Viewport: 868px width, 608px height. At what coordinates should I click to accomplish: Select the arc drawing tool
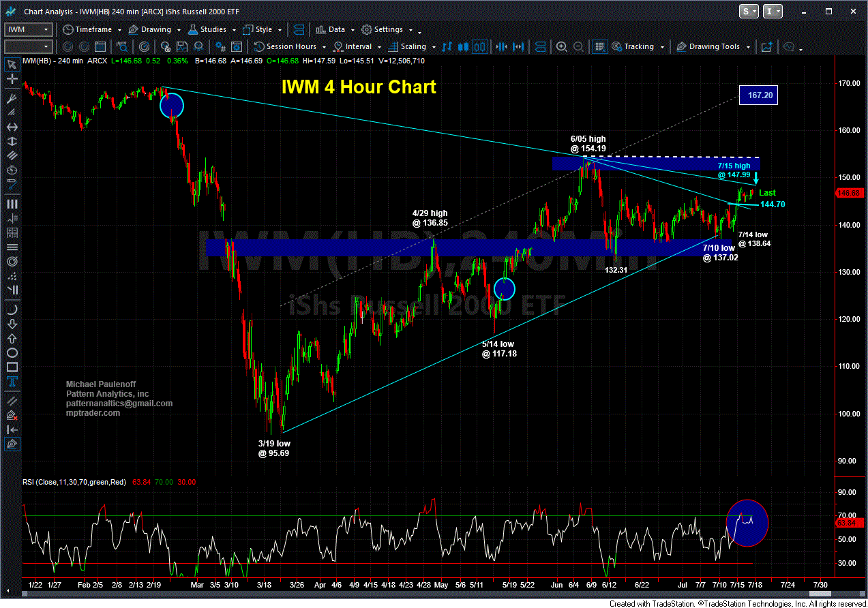pyautogui.click(x=12, y=309)
